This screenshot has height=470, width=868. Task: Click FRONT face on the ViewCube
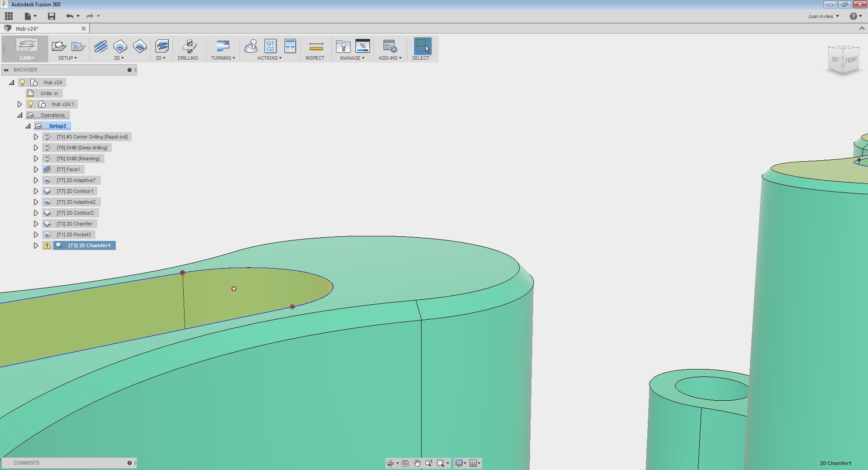click(851, 59)
